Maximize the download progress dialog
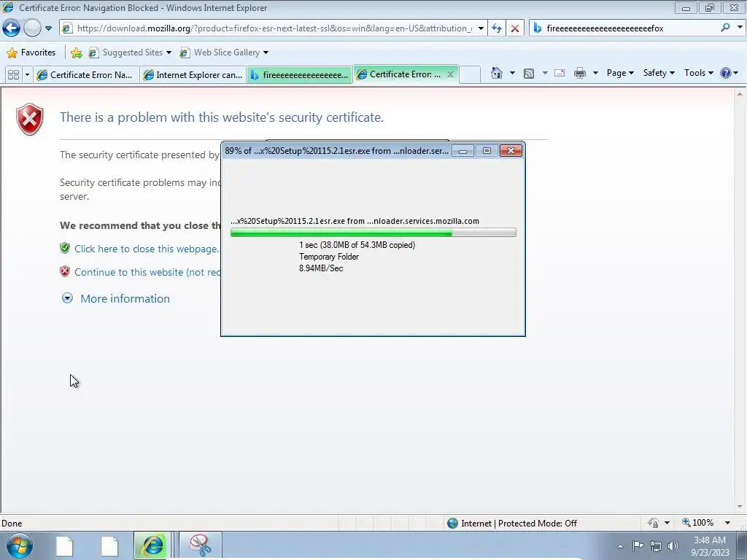The width and height of the screenshot is (747, 560). click(x=487, y=151)
